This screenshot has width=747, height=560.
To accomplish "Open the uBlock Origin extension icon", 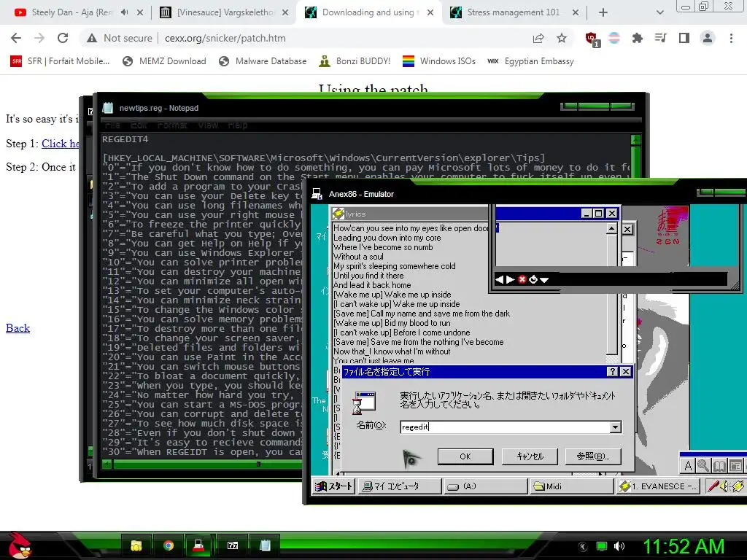I will pyautogui.click(x=592, y=39).
